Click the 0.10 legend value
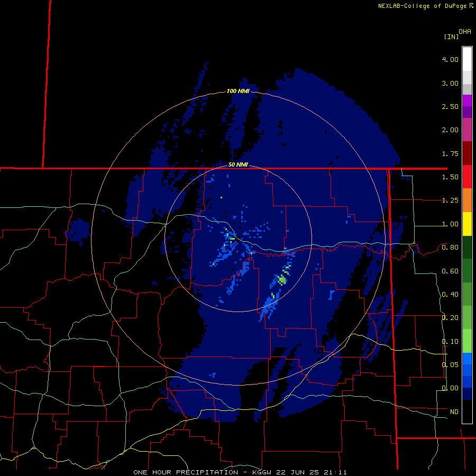Image resolution: width=476 pixels, height=476 pixels. (x=450, y=342)
